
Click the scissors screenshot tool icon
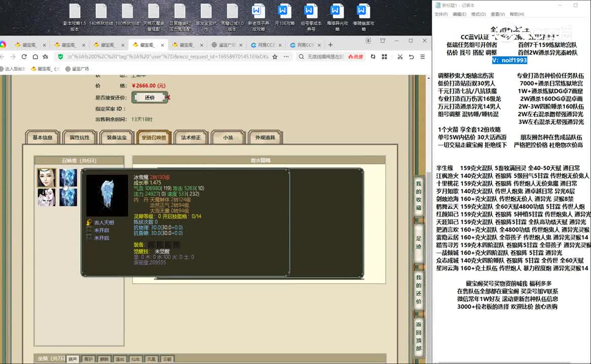point(400,57)
